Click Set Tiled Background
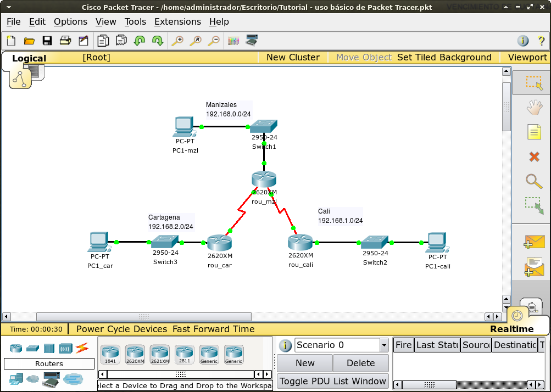The image size is (551, 392). coord(444,57)
